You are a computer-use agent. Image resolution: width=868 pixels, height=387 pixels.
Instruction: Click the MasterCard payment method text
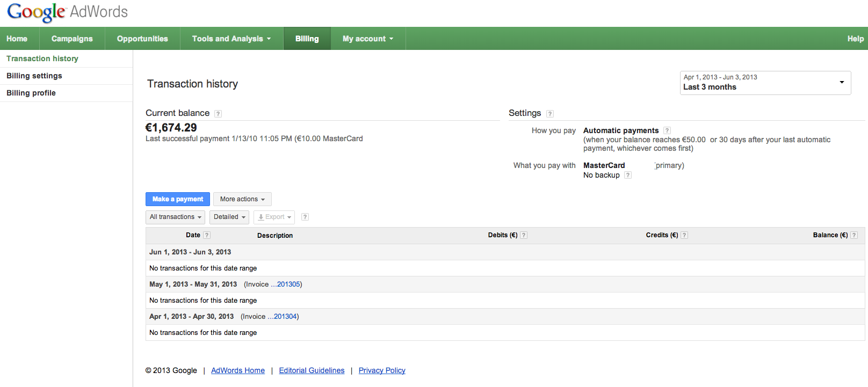click(604, 165)
